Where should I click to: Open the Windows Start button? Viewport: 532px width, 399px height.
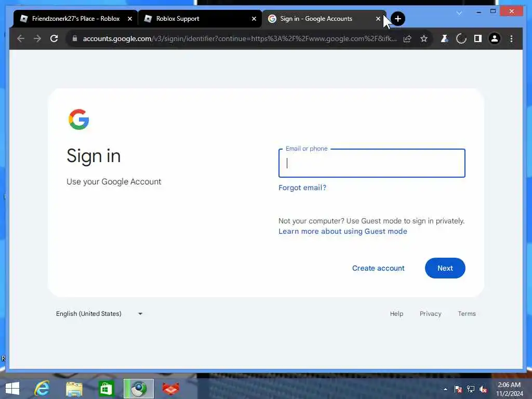(12, 389)
